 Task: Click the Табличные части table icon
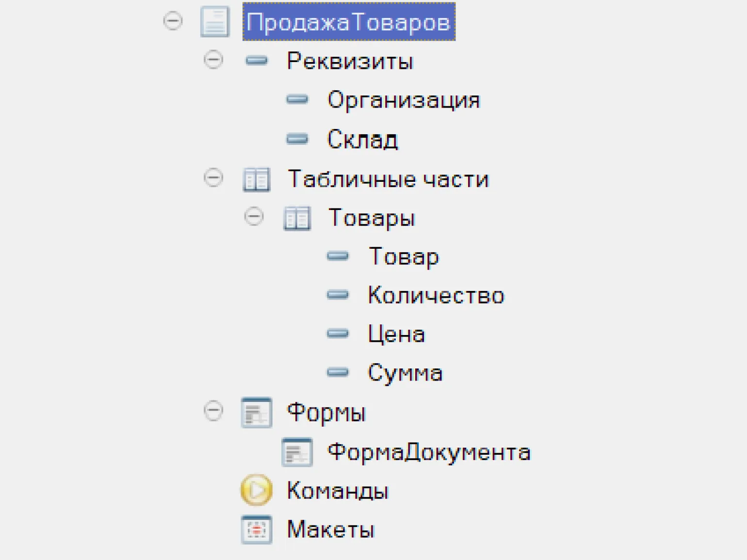coord(257,179)
